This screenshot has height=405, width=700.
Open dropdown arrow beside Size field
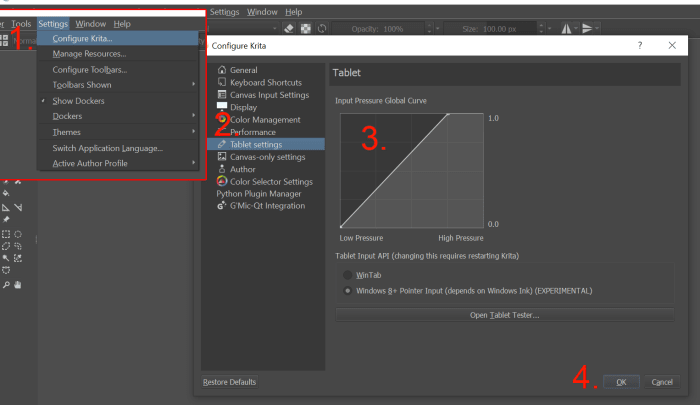pyautogui.click(x=549, y=29)
